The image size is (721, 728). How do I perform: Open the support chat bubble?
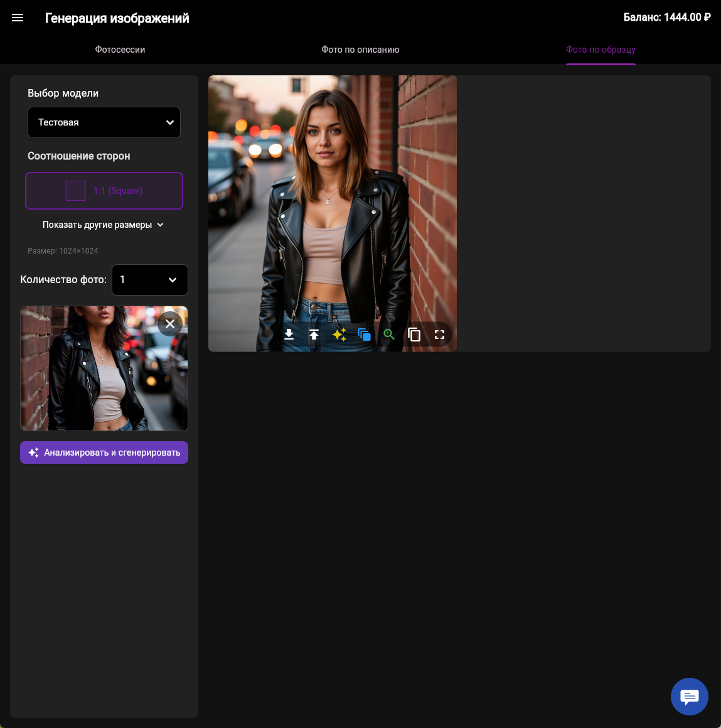[689, 697]
